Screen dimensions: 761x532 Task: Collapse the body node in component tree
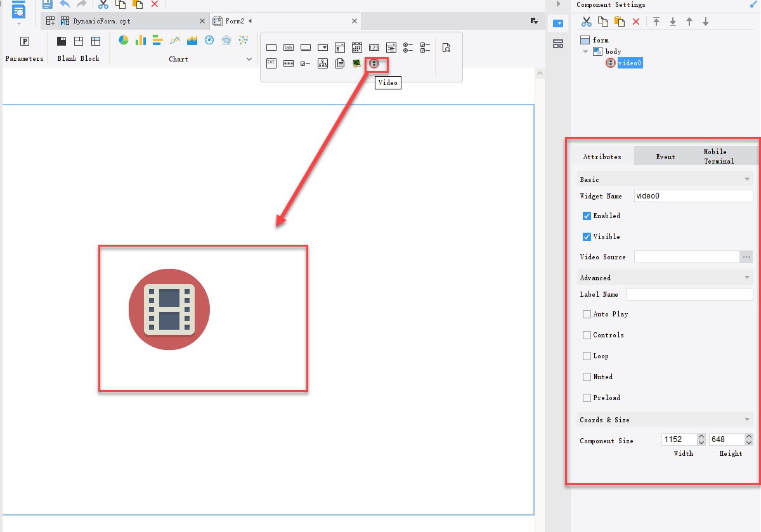tap(586, 51)
